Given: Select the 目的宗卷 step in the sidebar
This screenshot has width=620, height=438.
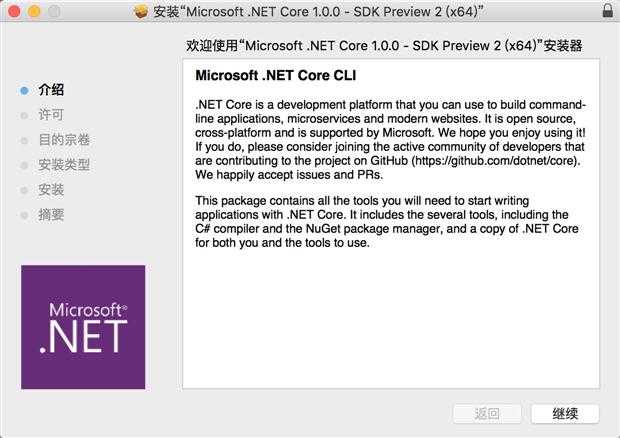Looking at the screenshot, I should tap(64, 140).
